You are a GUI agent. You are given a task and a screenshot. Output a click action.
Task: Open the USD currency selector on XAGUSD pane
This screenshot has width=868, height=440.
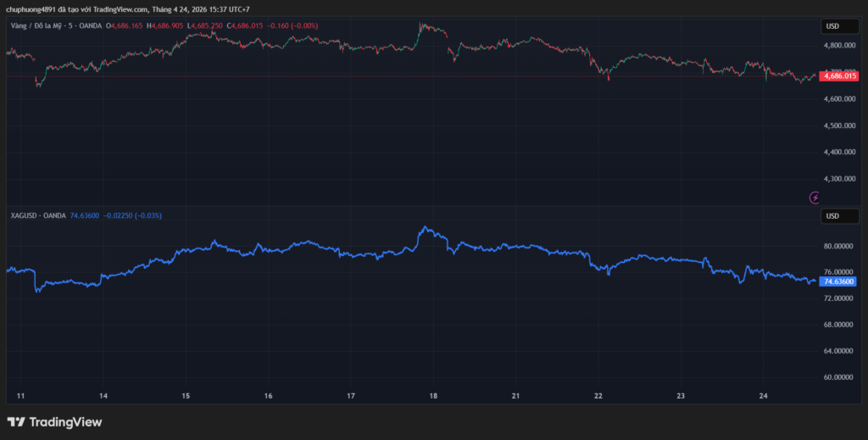832,216
